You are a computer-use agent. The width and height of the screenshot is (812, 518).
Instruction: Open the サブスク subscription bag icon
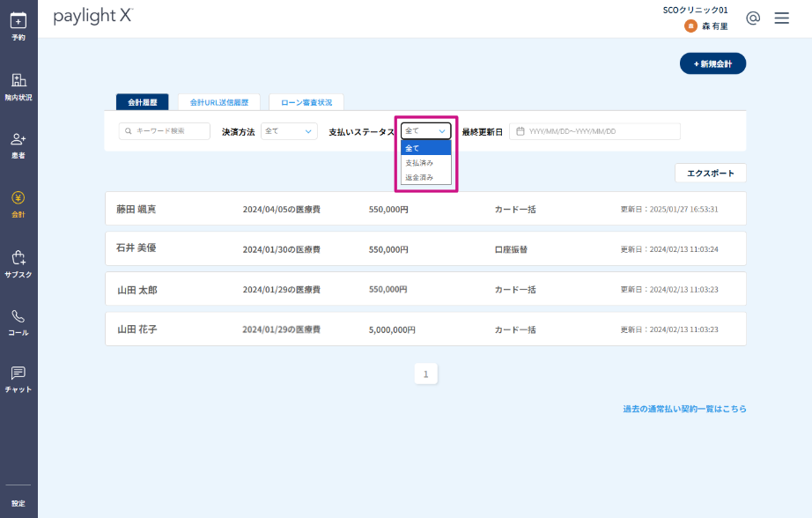click(x=18, y=263)
